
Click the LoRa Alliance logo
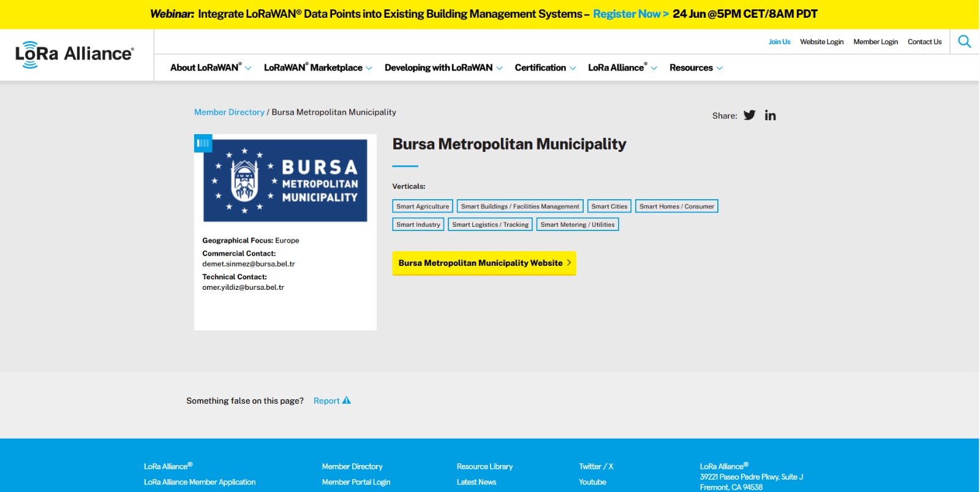[x=74, y=55]
